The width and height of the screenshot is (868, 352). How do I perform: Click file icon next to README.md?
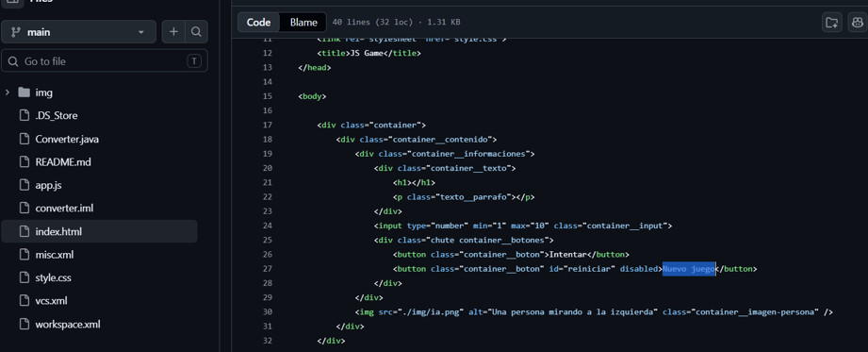click(24, 162)
